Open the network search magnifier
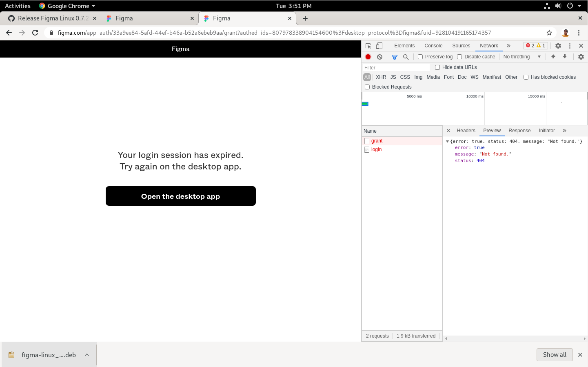 [x=406, y=57]
